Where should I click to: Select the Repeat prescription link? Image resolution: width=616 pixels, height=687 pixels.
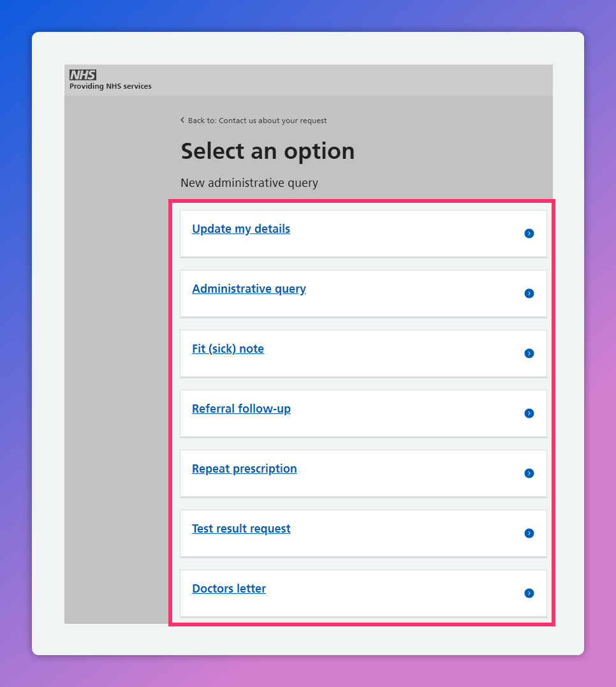pyautogui.click(x=244, y=469)
